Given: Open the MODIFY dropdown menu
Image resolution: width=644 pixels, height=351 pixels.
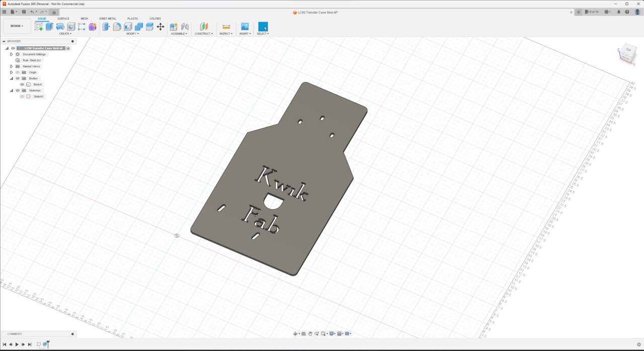Looking at the screenshot, I should tap(132, 34).
